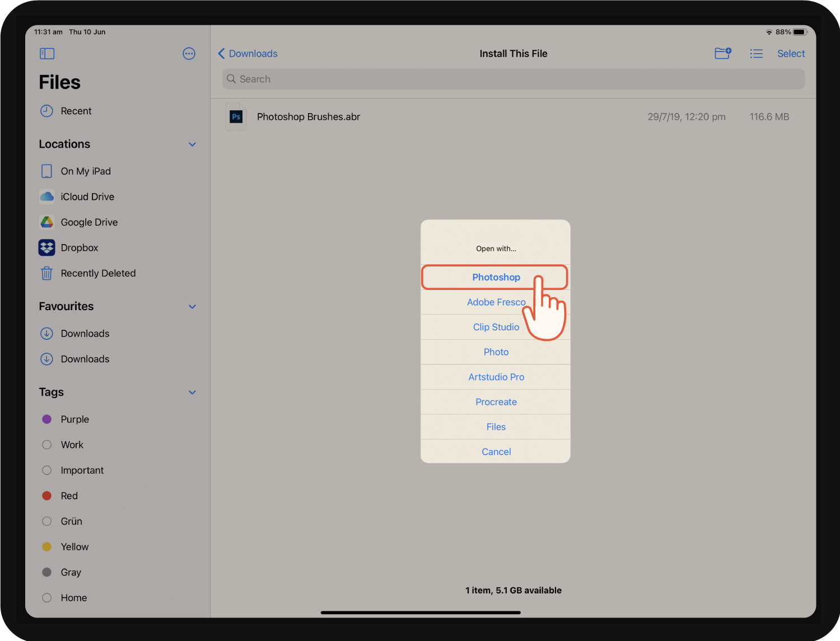Choose Clip Studio in Open with
The image size is (840, 641).
(496, 327)
